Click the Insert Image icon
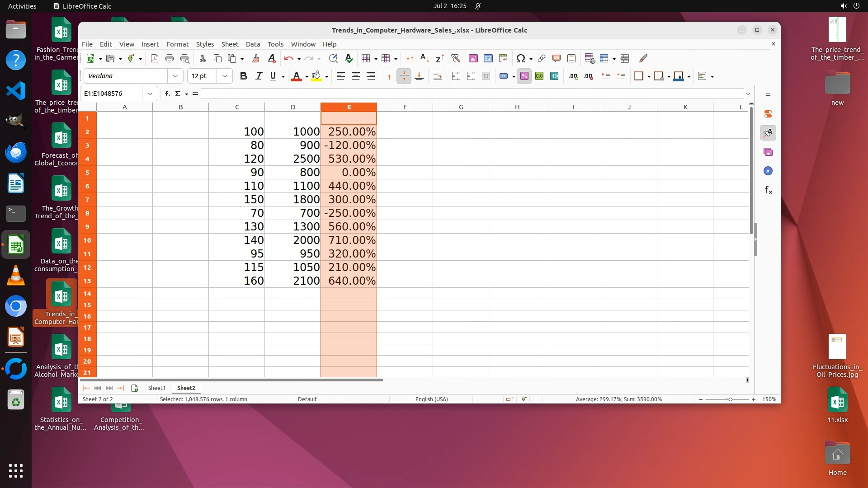This screenshot has height=488, width=868. [473, 58]
